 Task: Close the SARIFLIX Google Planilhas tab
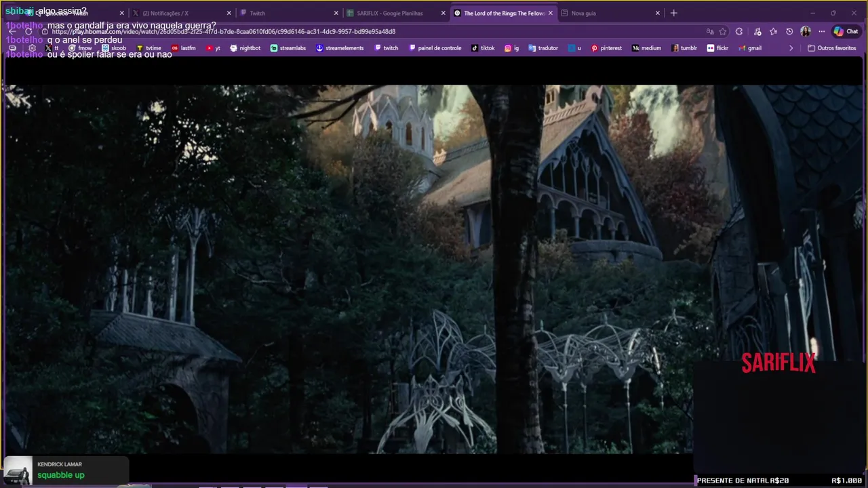(x=443, y=13)
